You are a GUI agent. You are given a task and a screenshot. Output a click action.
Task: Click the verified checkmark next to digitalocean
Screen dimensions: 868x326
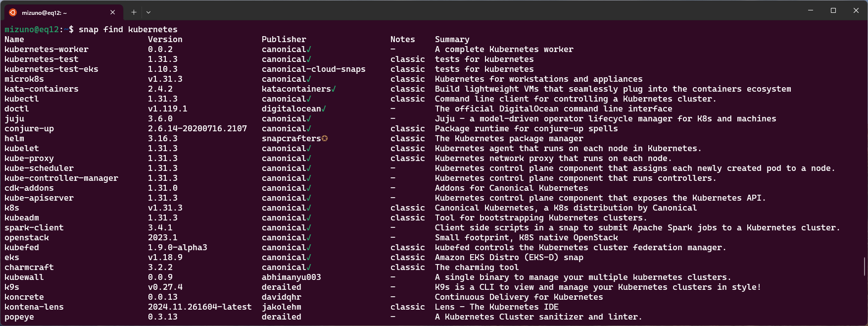point(324,109)
